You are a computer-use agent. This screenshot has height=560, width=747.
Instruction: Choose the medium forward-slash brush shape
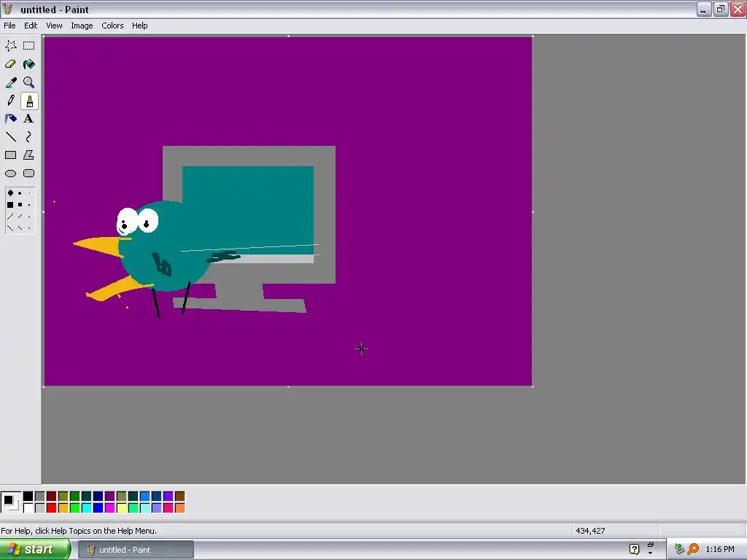pos(20,217)
